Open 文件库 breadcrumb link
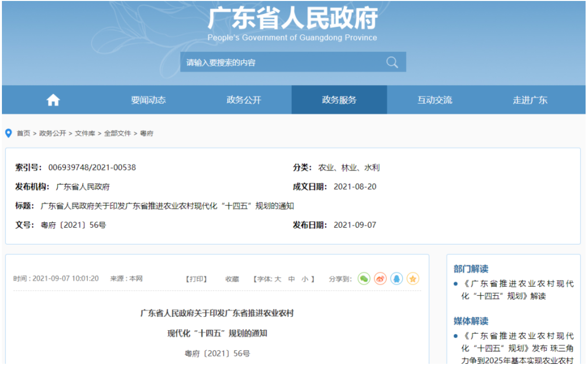 [x=85, y=134]
